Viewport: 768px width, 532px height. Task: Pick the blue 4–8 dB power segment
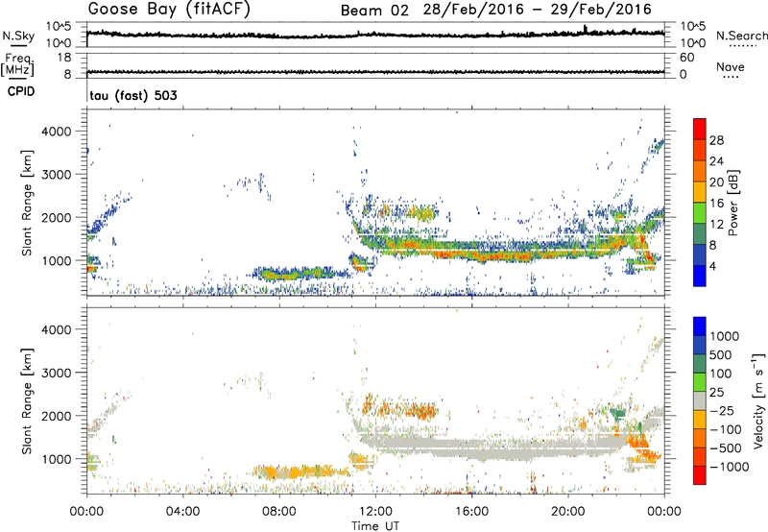click(700, 254)
